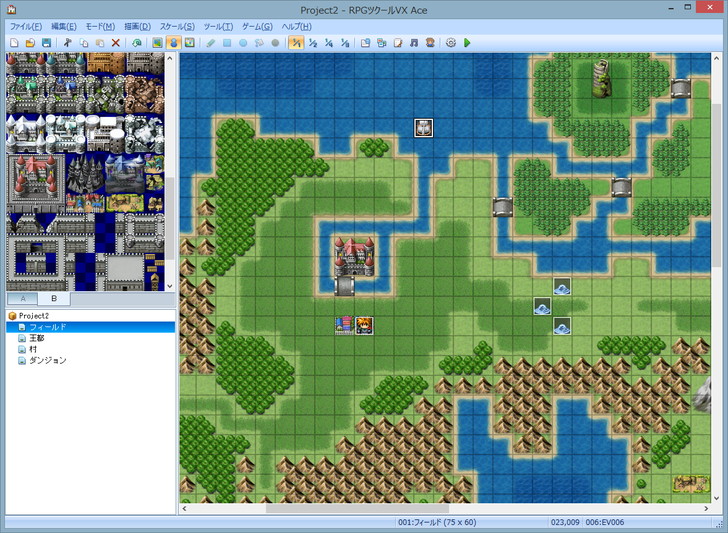Create a new project with toolbar icon
728x533 pixels.
pyautogui.click(x=14, y=43)
